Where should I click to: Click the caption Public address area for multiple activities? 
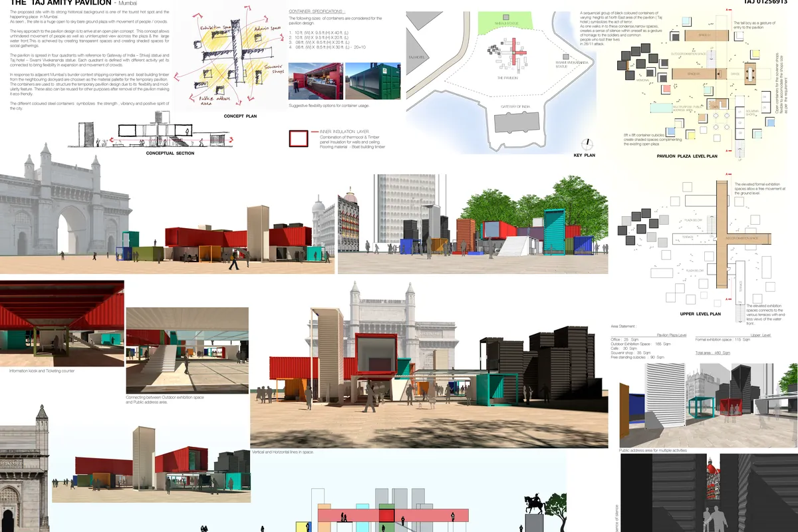[652, 450]
